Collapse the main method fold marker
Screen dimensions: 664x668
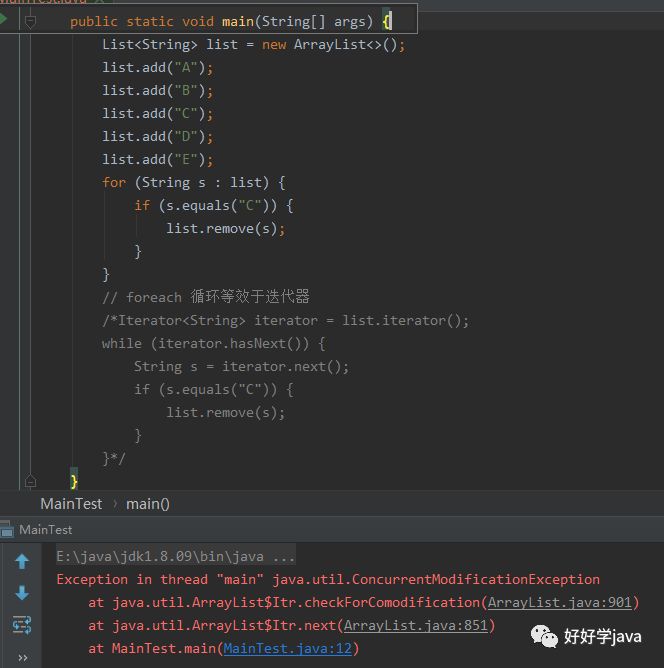pyautogui.click(x=30, y=21)
